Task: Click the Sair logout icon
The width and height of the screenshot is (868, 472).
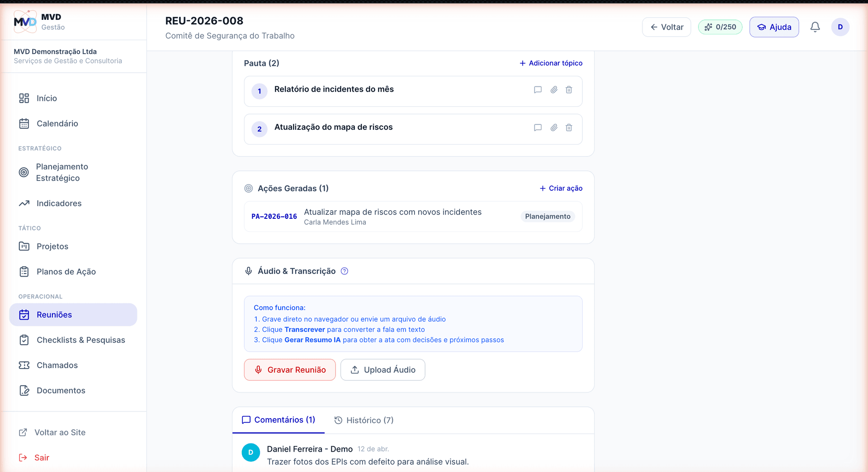Action: pos(23,458)
